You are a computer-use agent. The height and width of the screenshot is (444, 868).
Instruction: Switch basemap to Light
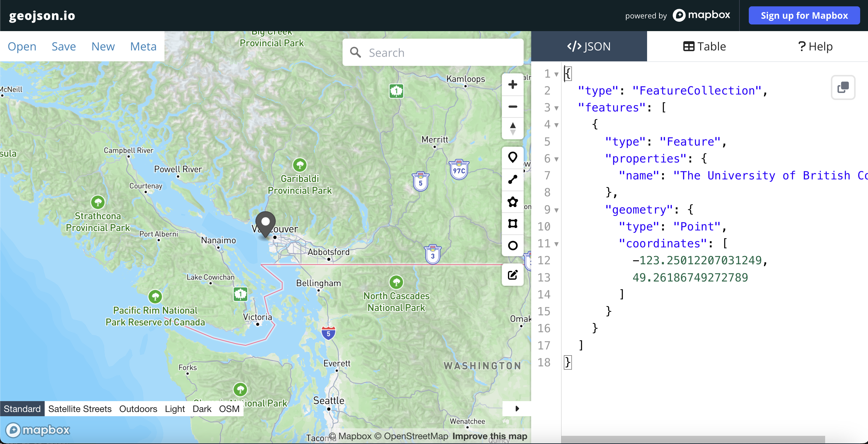tap(175, 409)
